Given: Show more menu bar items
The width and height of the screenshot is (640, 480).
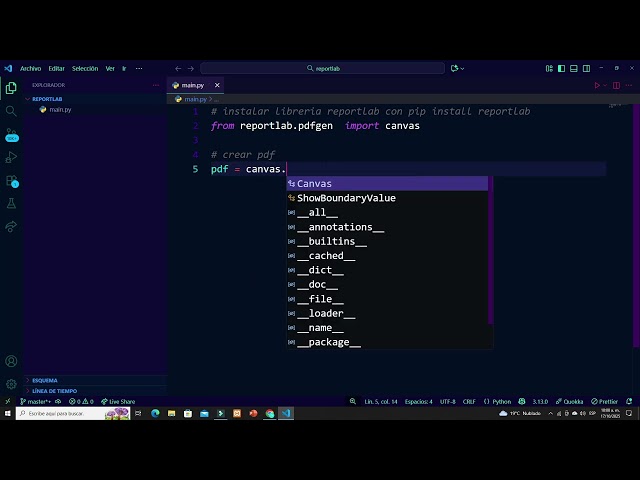Looking at the screenshot, I should click(139, 69).
